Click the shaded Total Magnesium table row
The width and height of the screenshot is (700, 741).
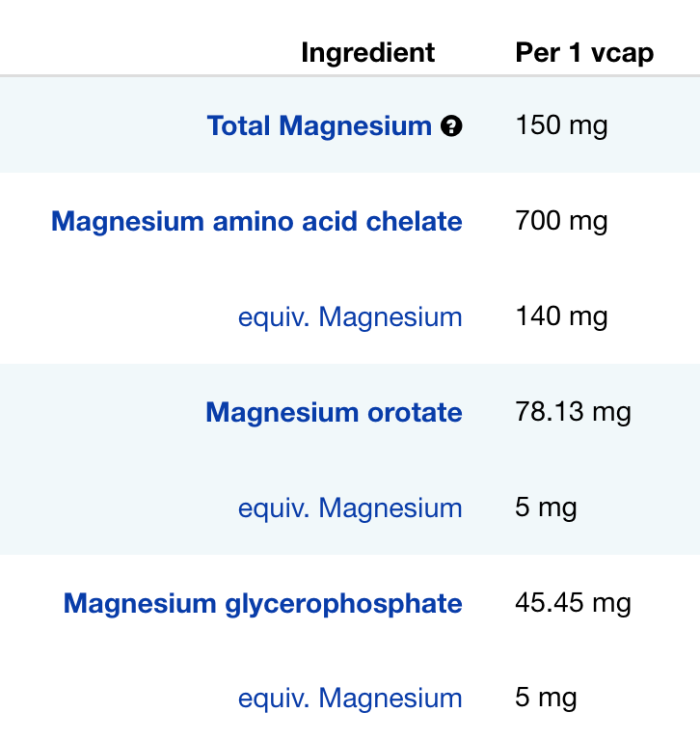pos(96,126)
